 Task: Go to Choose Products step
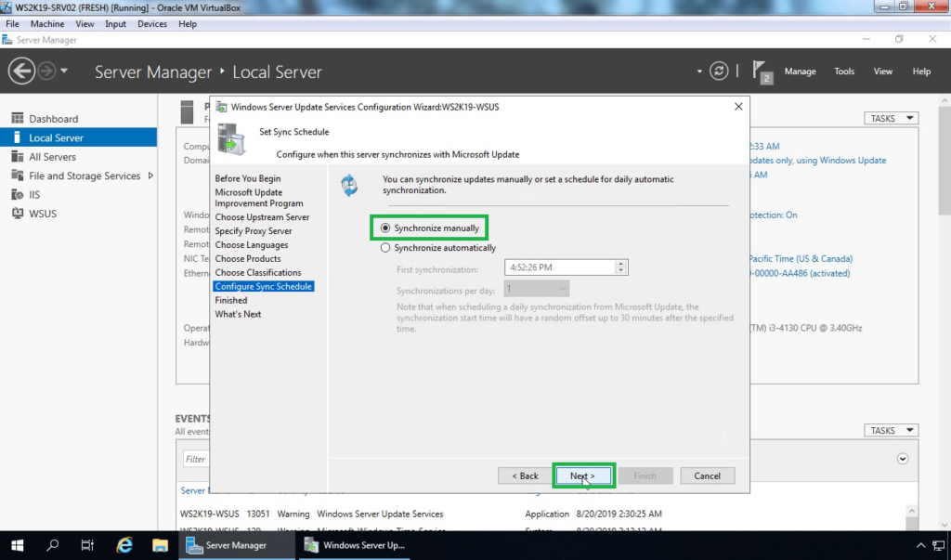coord(247,258)
